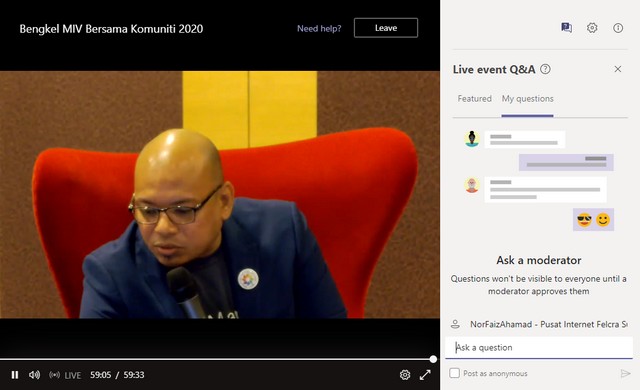Enter fullscreen with the expand arrows icon
Viewport: 640px width, 390px height.
(x=425, y=374)
